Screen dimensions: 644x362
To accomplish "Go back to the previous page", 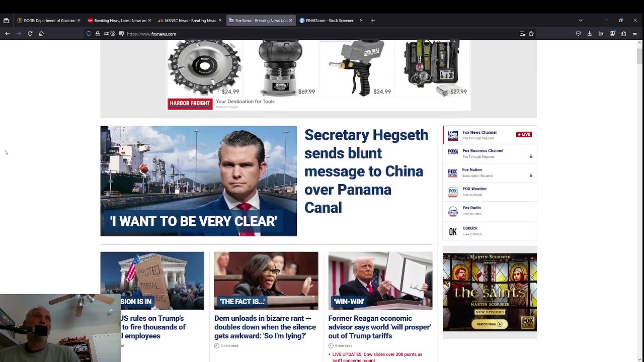I will point(8,34).
